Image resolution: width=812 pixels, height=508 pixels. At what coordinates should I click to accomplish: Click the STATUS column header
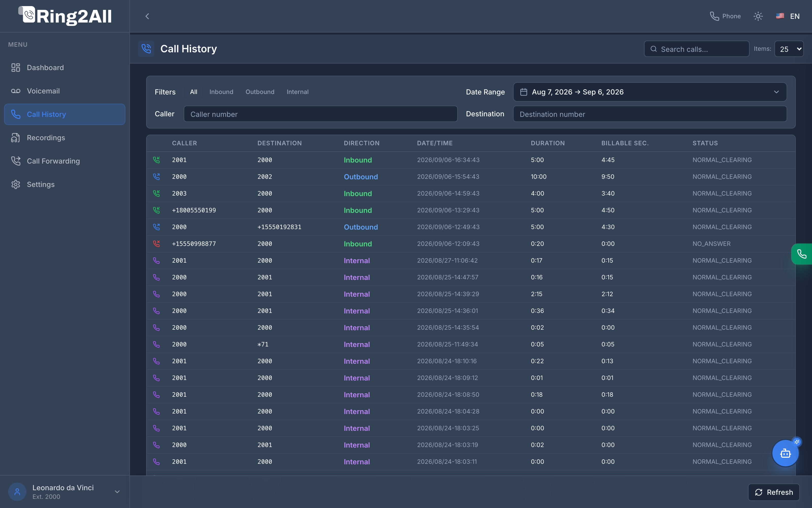point(705,143)
